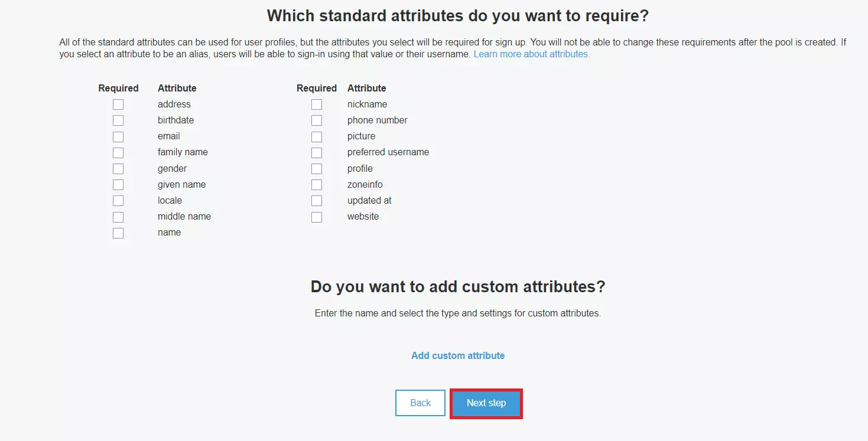Click Add custom attribute
The image size is (868, 441).
pos(457,355)
